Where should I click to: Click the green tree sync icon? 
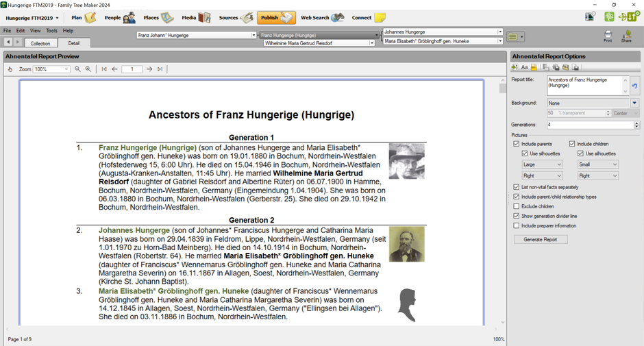click(609, 16)
